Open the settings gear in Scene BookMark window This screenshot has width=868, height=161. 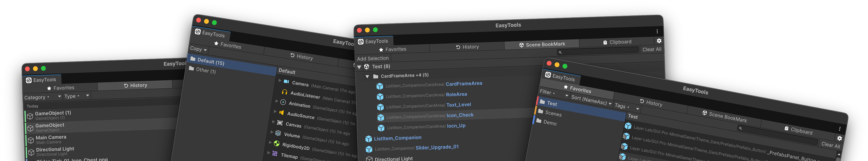coord(659,41)
